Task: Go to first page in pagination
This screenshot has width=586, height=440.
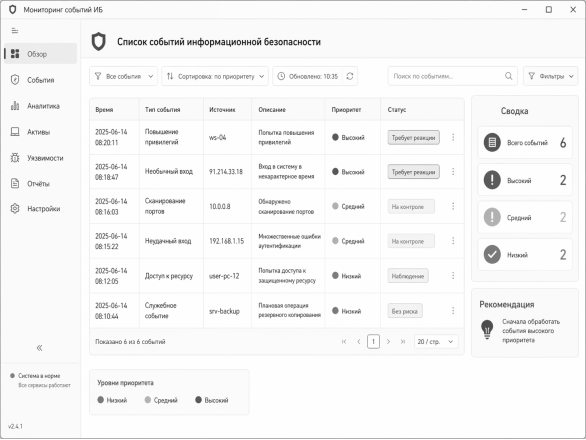Action: tap(344, 341)
